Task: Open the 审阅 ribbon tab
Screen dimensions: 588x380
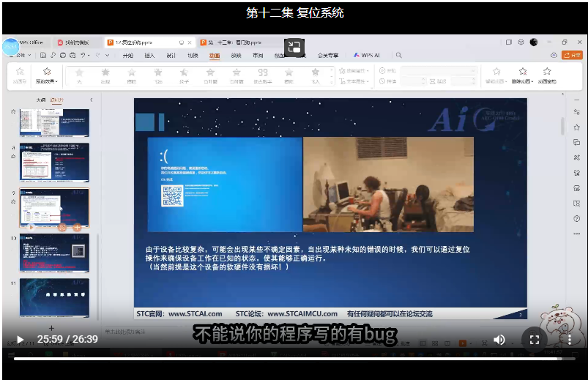Action: [258, 56]
